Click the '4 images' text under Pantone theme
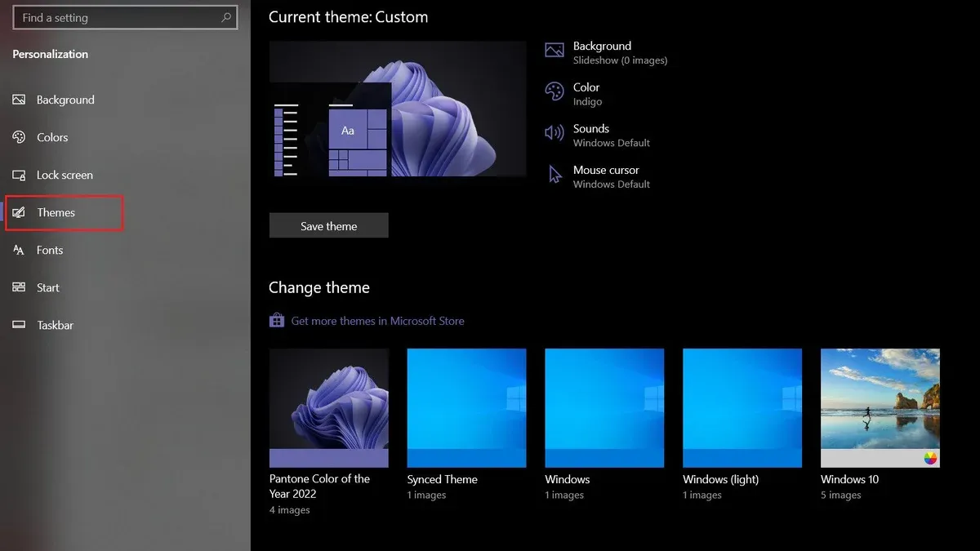980x551 pixels. [290, 510]
